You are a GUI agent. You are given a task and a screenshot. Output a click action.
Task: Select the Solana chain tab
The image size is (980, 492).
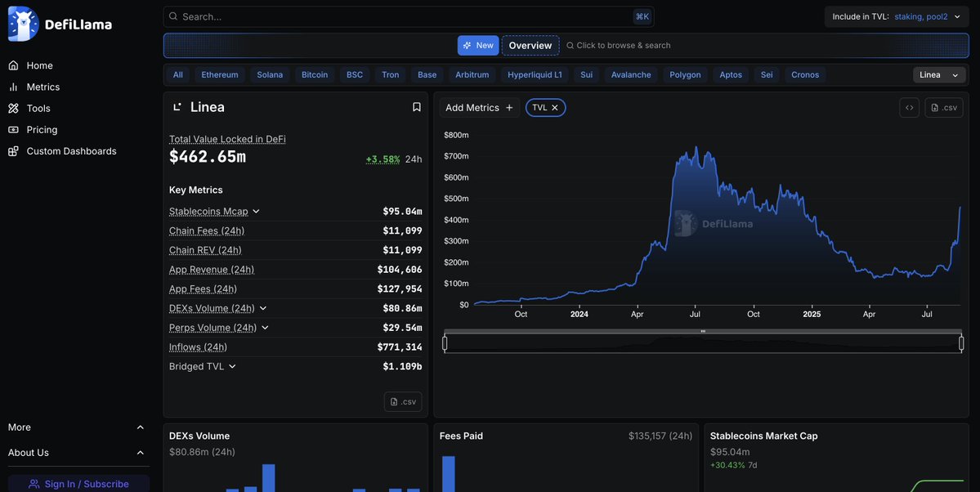(270, 75)
